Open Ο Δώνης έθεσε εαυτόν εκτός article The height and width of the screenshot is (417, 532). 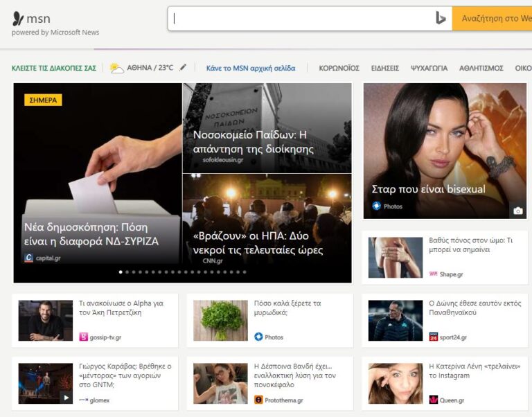click(475, 308)
